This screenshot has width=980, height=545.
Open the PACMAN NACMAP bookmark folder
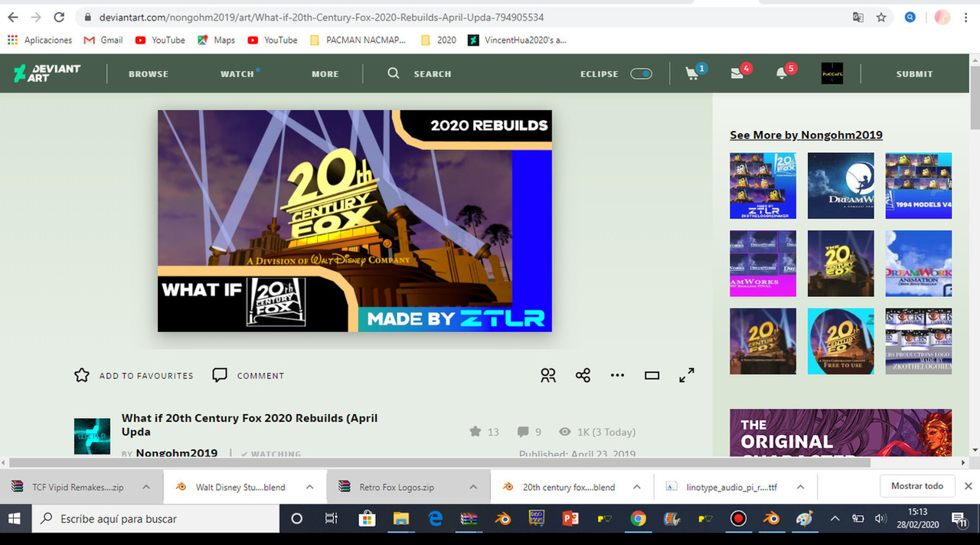(358, 40)
